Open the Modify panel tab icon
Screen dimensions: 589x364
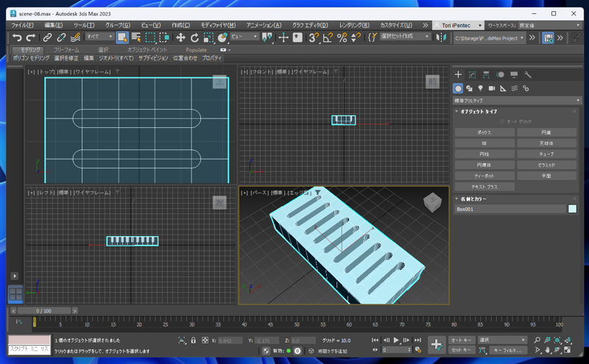472,75
